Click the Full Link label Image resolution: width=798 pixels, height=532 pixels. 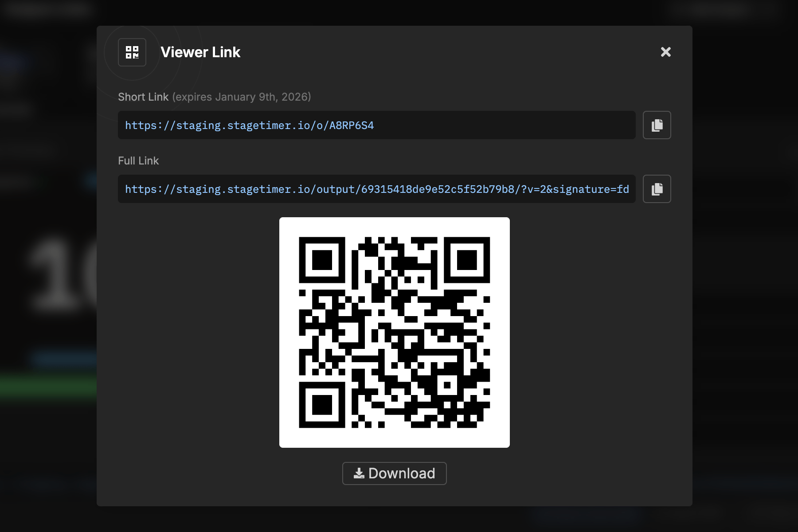tap(138, 160)
